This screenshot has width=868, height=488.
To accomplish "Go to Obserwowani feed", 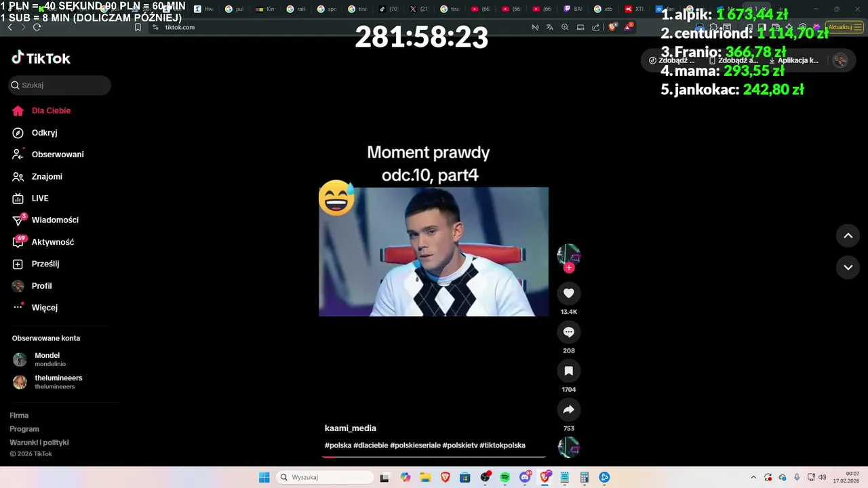I will 48,155.
